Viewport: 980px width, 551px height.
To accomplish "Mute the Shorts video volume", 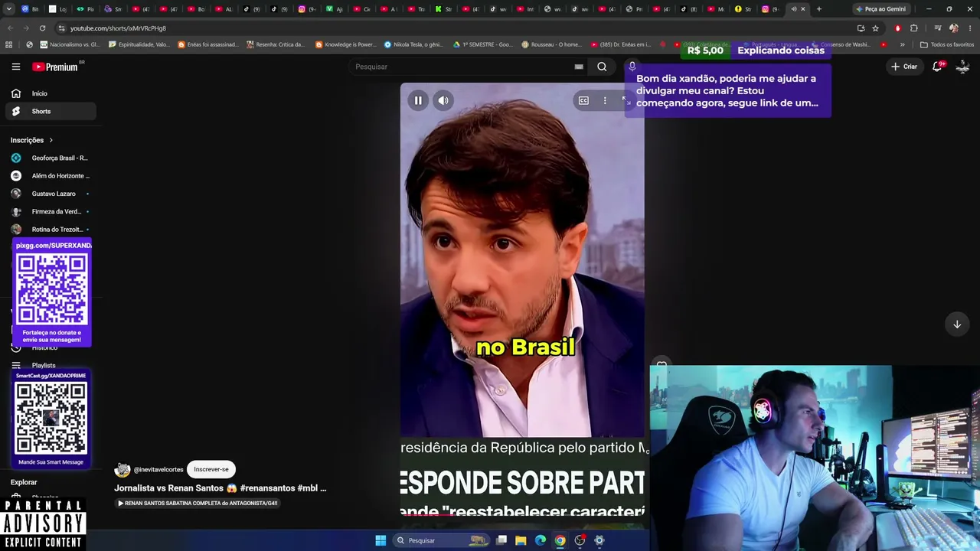I will coord(443,100).
